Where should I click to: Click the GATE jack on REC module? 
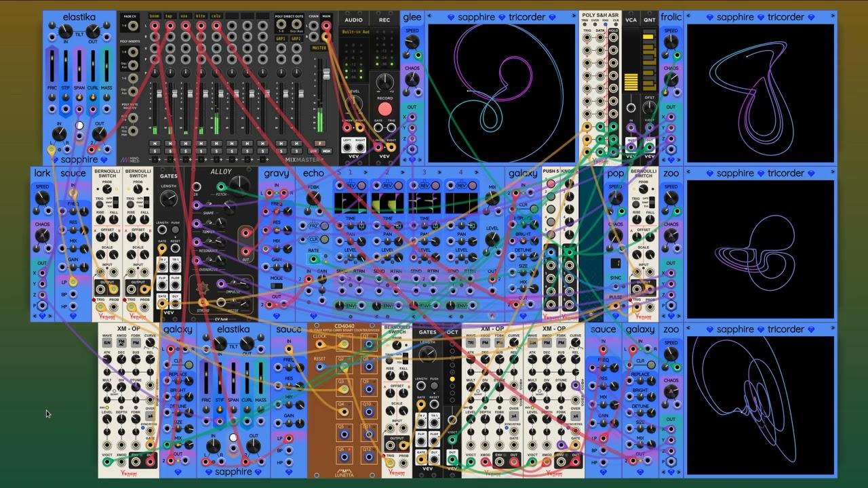[x=378, y=127]
